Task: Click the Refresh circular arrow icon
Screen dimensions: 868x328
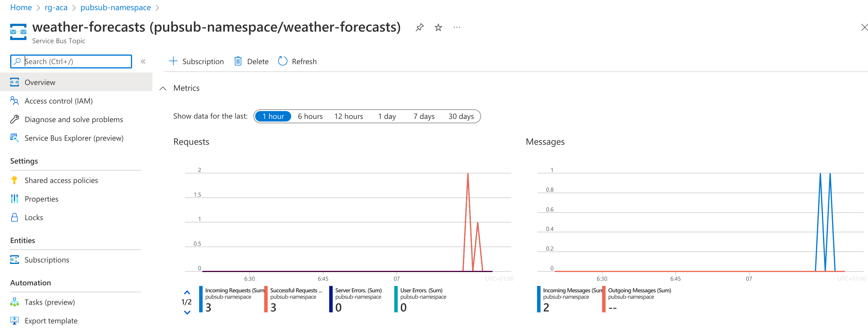Action: tap(282, 61)
